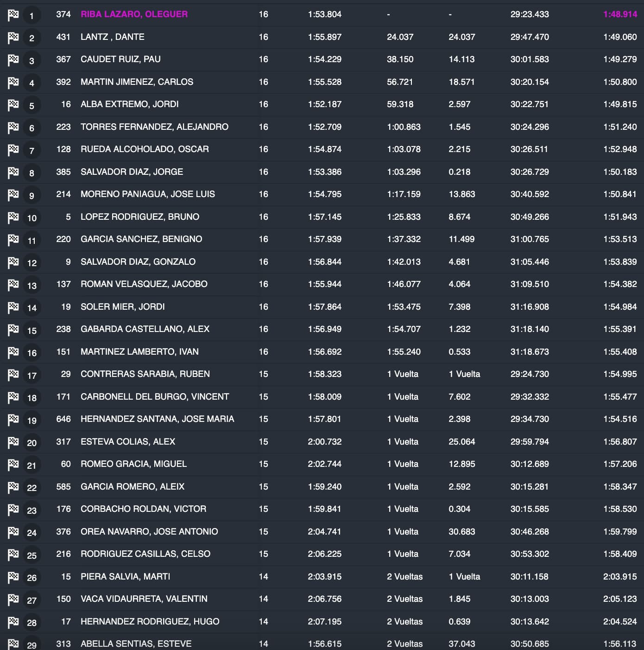The image size is (644, 650).
Task: Open TORRES FERNANDEZ, ALEJANDRO entry
Action: 154,127
